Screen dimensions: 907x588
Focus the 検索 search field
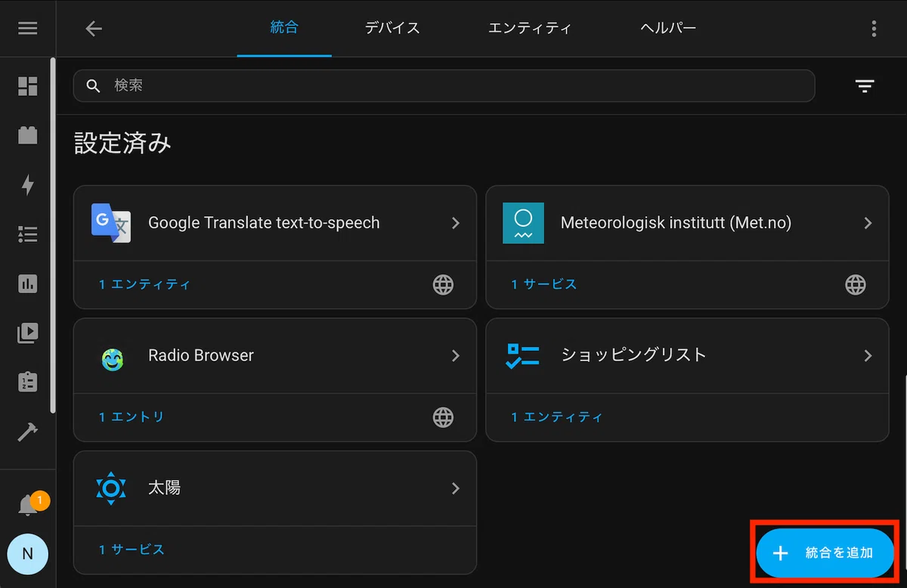pyautogui.click(x=444, y=85)
